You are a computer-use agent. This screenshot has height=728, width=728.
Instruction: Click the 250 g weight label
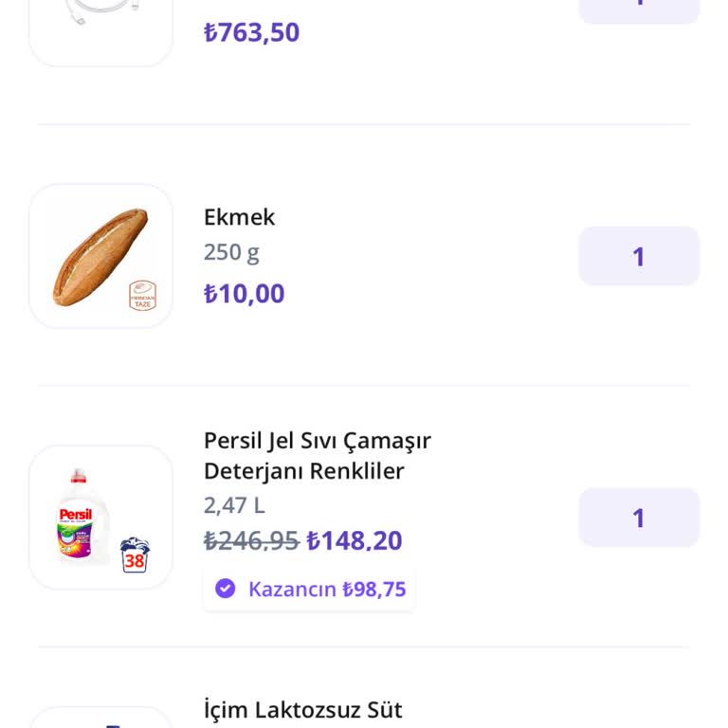coord(231,253)
